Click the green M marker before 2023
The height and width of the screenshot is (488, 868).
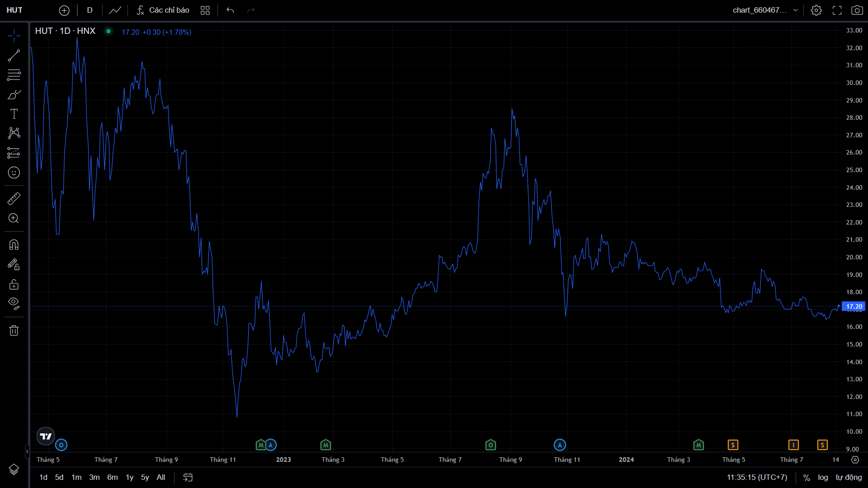pyautogui.click(x=261, y=445)
